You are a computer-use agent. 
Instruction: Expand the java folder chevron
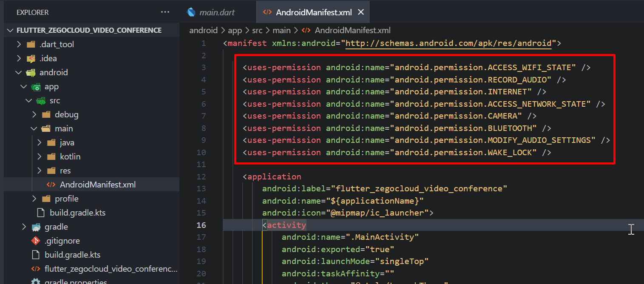[39, 142]
